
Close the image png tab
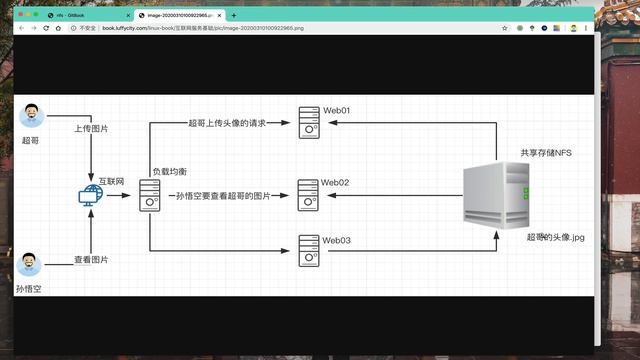(220, 16)
